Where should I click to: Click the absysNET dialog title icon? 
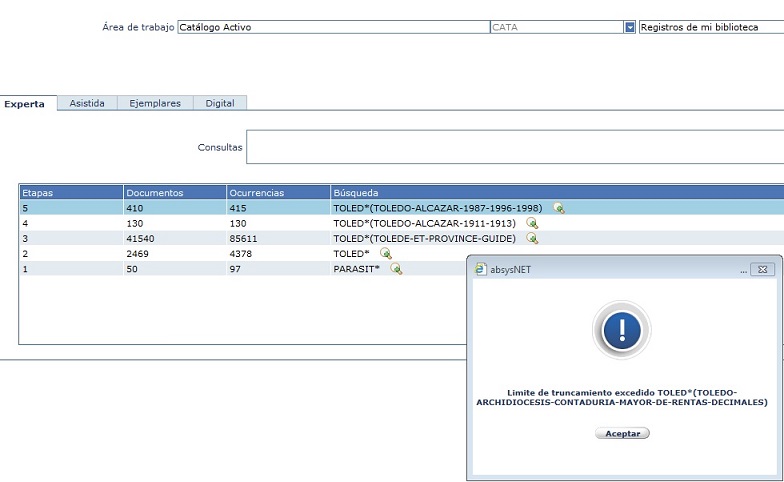[479, 269]
